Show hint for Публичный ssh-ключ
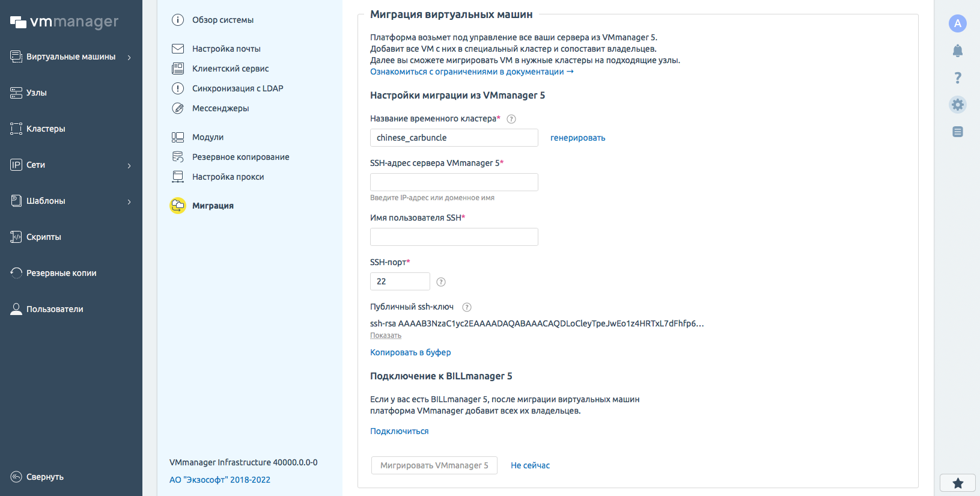Image resolution: width=980 pixels, height=496 pixels. (467, 307)
